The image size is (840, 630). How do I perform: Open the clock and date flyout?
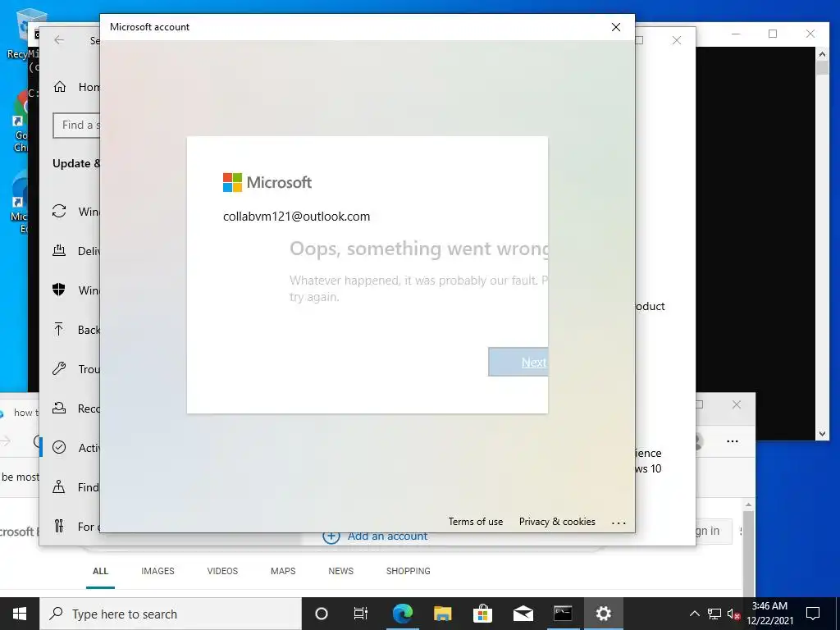(769, 614)
